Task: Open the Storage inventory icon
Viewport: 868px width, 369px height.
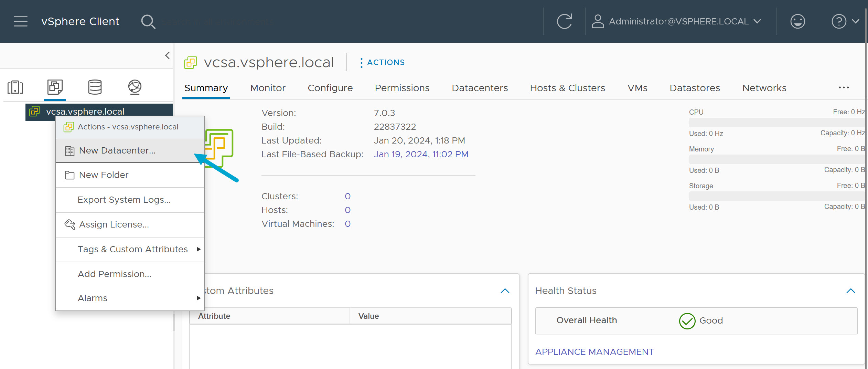Action: (95, 87)
